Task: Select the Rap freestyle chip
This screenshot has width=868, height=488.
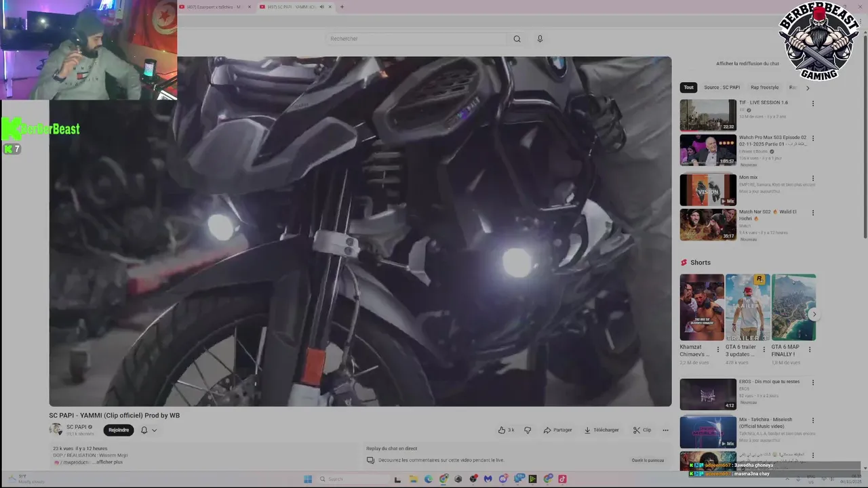Action: (764, 87)
